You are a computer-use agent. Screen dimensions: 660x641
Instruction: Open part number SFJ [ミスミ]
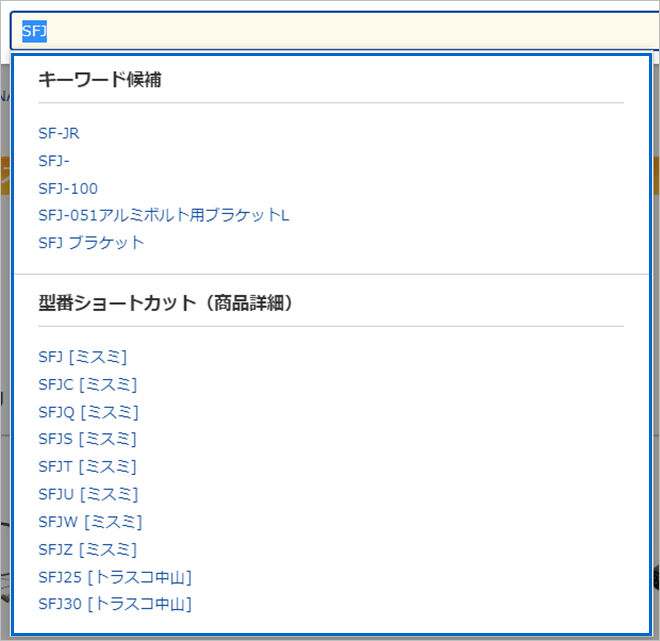click(82, 357)
